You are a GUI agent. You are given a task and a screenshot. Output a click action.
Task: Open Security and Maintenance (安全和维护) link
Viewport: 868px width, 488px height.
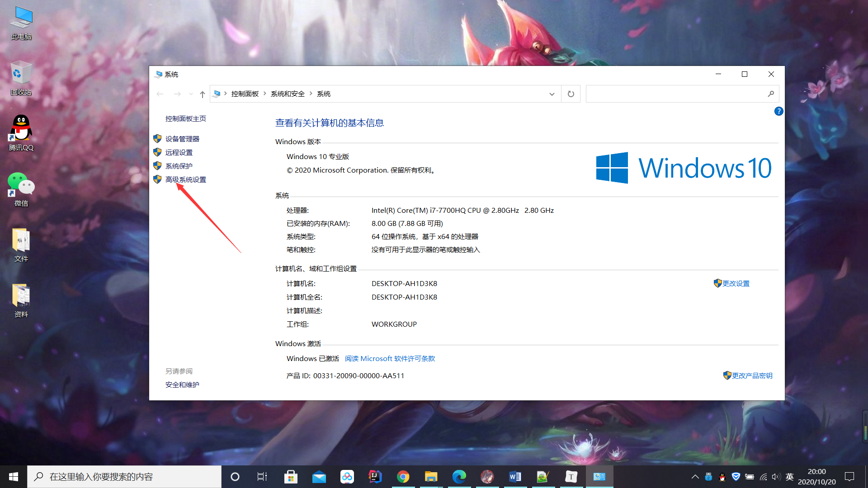pyautogui.click(x=182, y=385)
